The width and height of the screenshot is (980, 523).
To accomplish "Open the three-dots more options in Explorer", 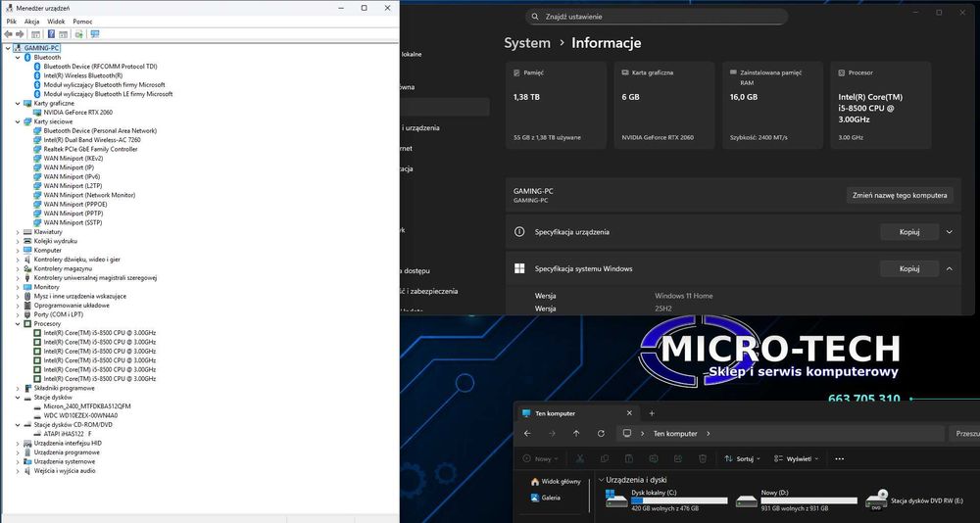I will (839, 458).
